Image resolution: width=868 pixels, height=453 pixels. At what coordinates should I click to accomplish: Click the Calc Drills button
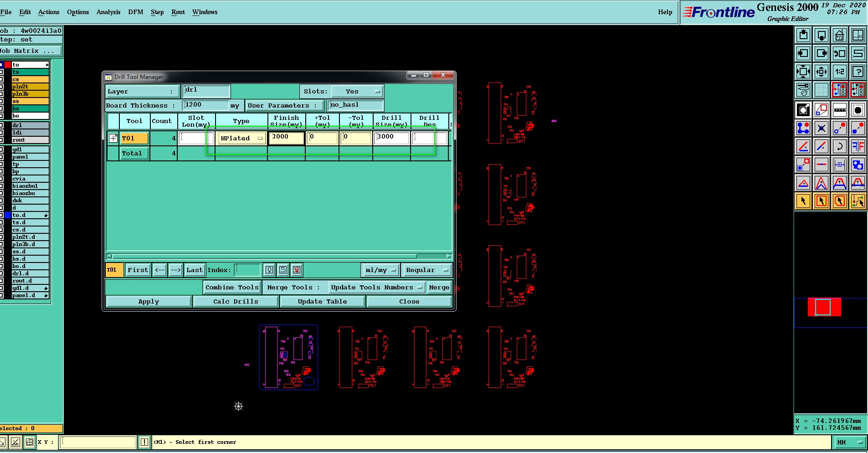(236, 302)
